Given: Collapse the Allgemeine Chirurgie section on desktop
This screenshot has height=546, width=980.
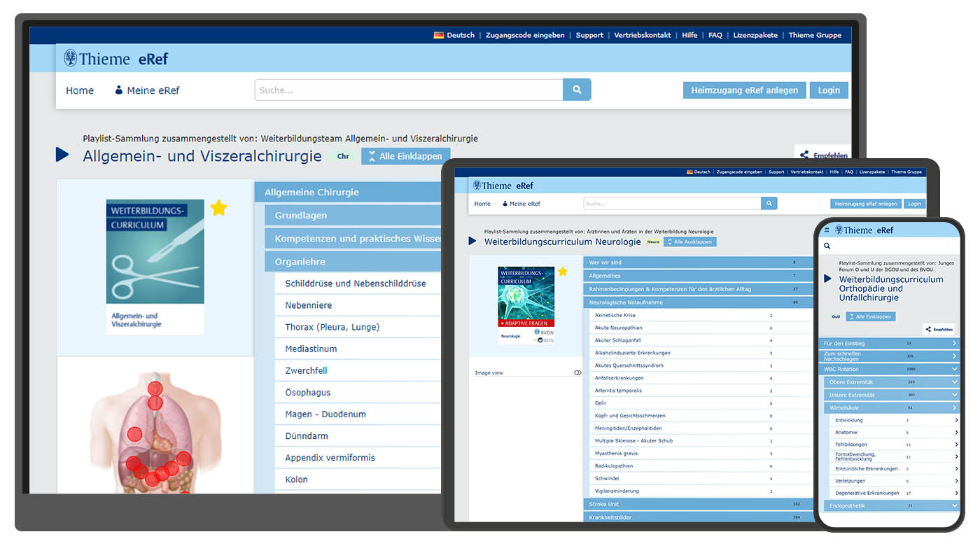Looking at the screenshot, I should (x=348, y=192).
